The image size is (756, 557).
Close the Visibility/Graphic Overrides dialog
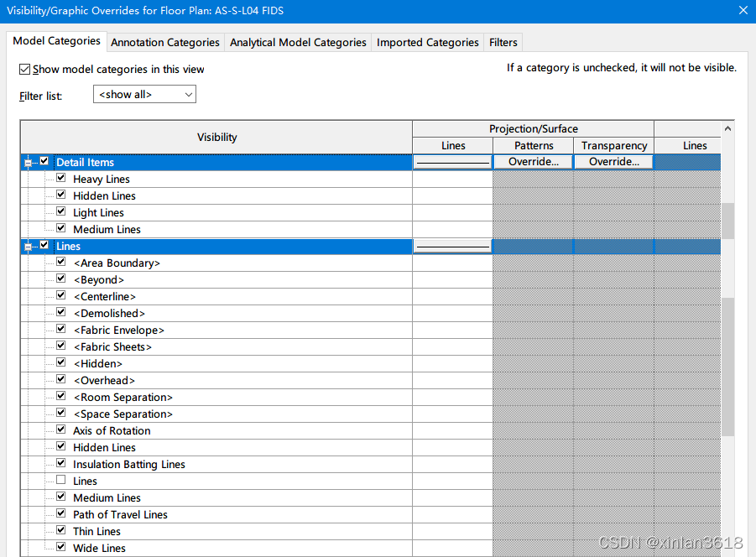[x=743, y=10]
